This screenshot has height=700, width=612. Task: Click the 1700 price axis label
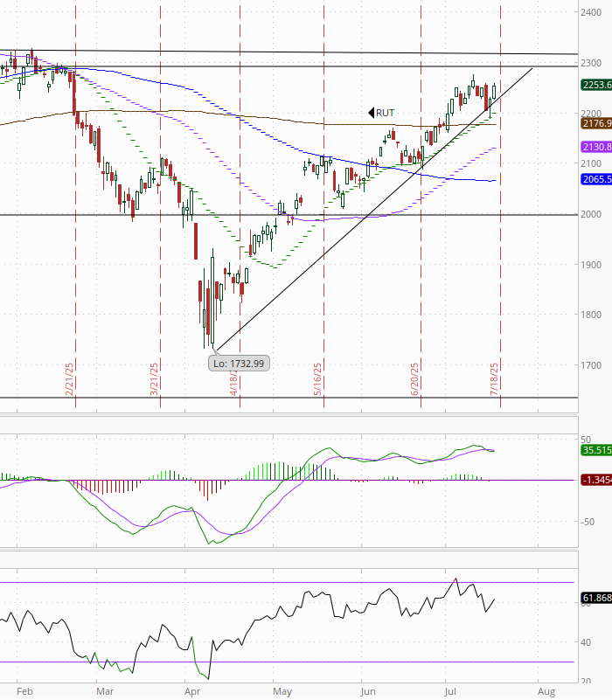click(x=591, y=365)
